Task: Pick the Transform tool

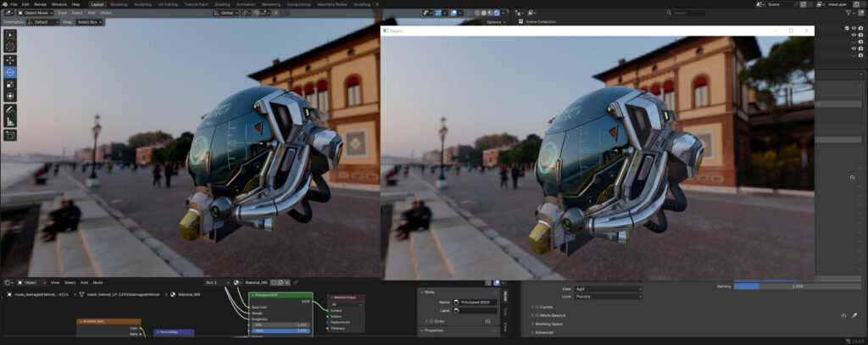Action: pyautogui.click(x=10, y=96)
